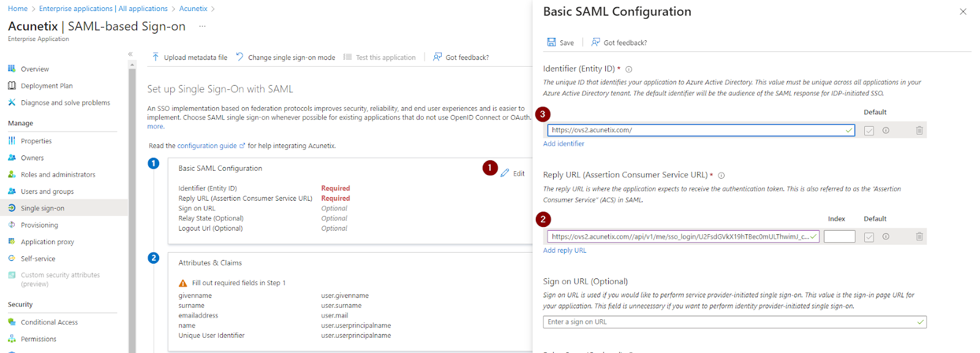Click the Index input box

[839, 237]
